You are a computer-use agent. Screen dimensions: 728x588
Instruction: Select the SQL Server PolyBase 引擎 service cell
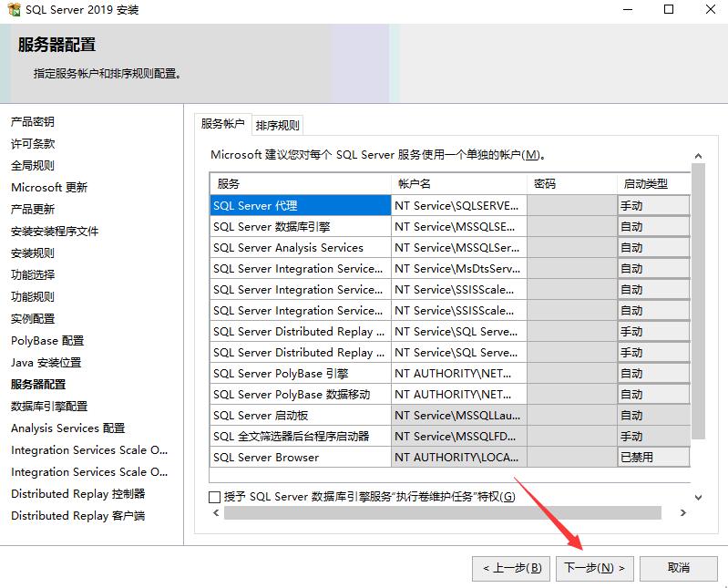(301, 374)
